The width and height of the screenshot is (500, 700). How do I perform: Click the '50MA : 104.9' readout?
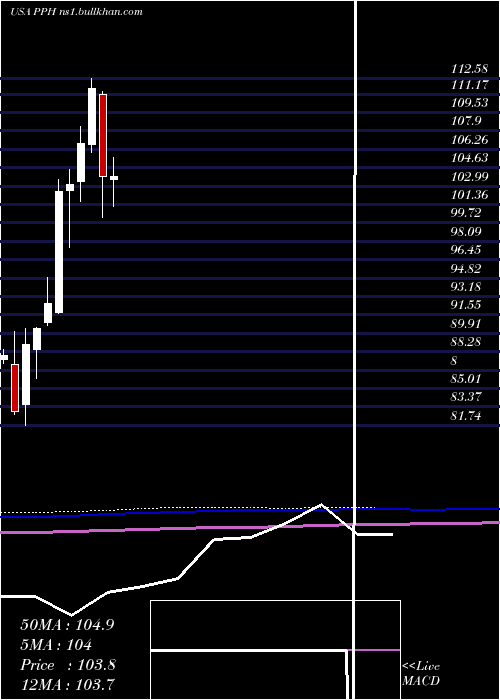click(67, 625)
